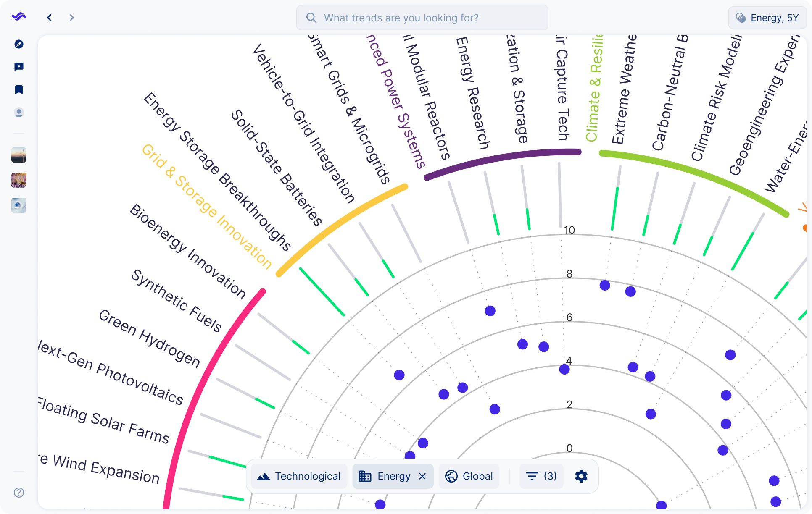The width and height of the screenshot is (812, 514).
Task: Remove the Energy filter chip
Action: [422, 476]
